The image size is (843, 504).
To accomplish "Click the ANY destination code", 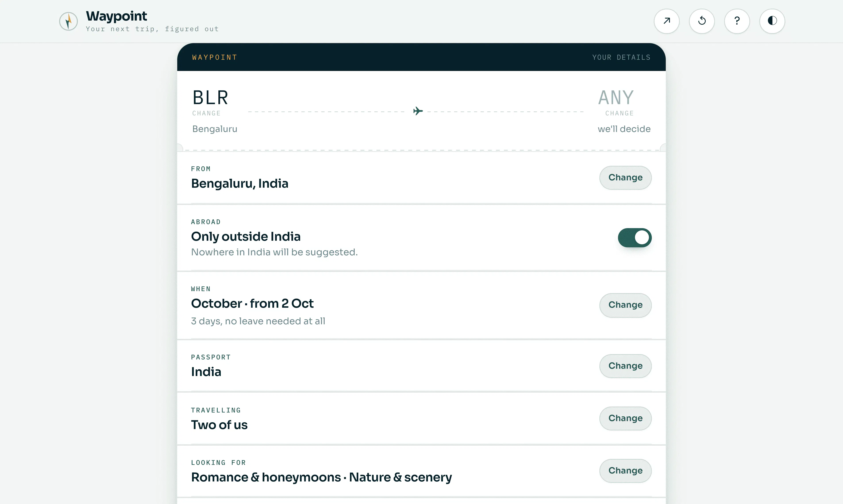I will [x=616, y=98].
